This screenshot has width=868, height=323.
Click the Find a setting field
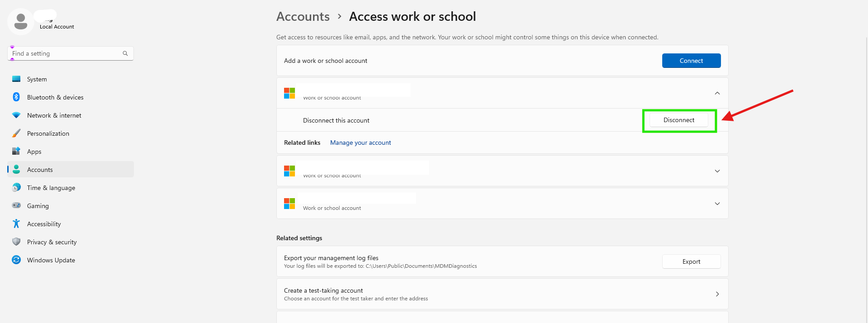(71, 53)
